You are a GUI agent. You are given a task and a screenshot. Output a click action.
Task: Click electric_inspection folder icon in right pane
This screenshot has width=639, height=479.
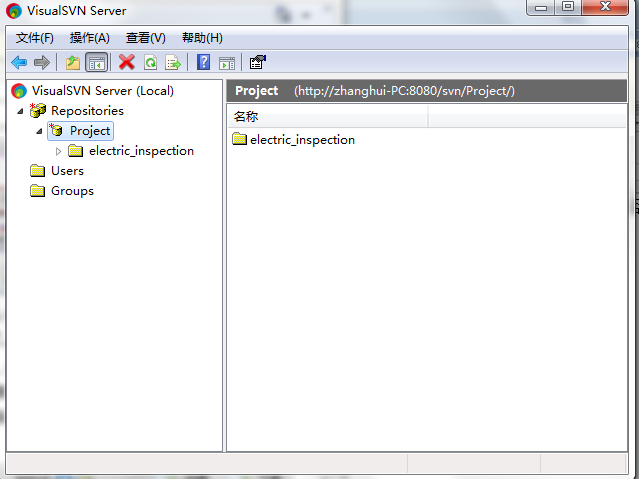[x=240, y=139]
